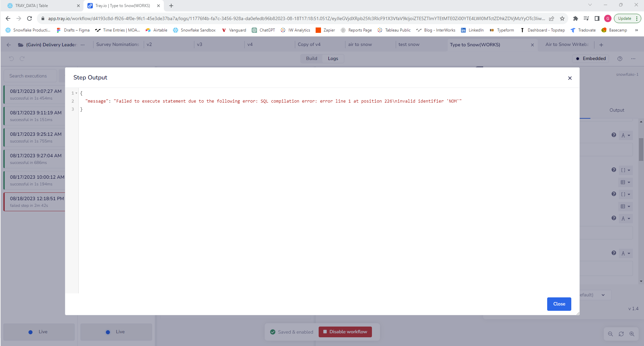This screenshot has height=346, width=644.
Task: Switch to the Logs tab
Action: click(x=333, y=58)
